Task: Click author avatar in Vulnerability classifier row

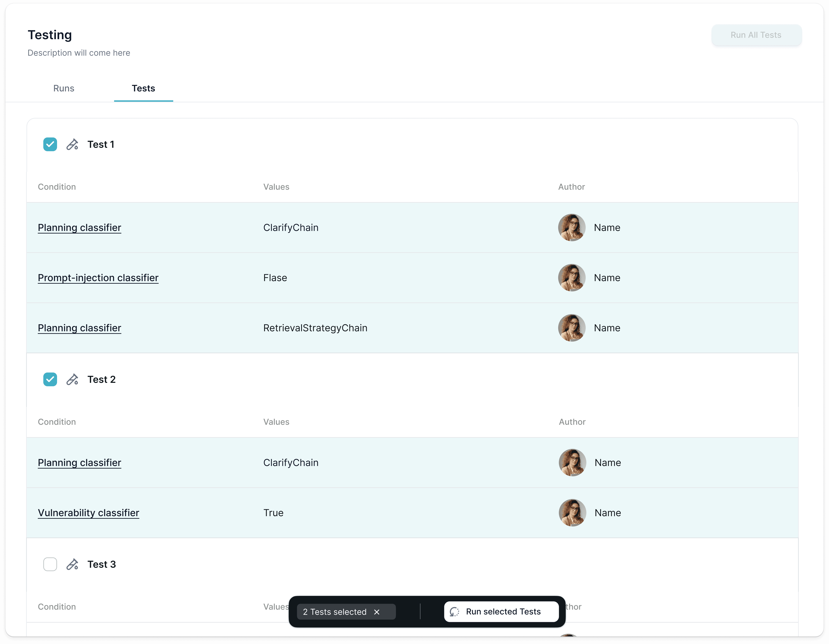Action: [x=572, y=513]
